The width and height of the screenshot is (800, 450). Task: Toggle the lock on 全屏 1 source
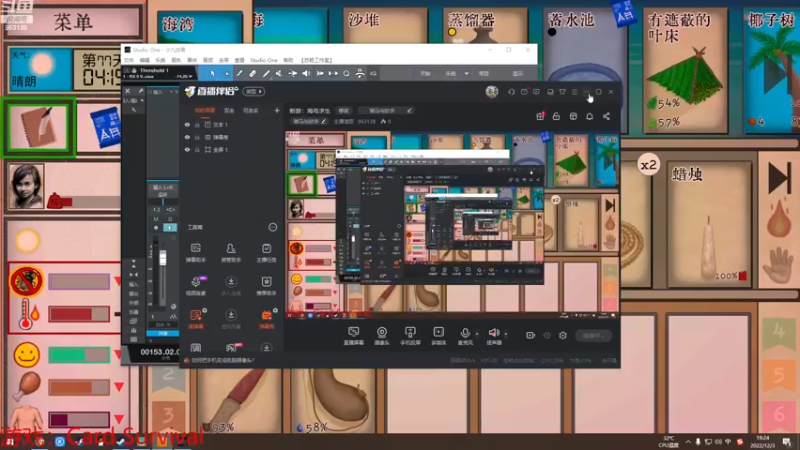tap(197, 150)
